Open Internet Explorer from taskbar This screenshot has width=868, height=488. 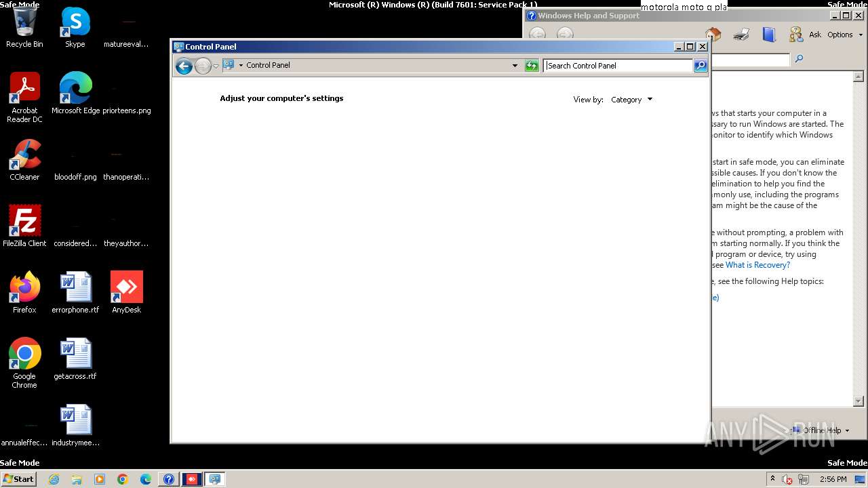pyautogui.click(x=54, y=479)
